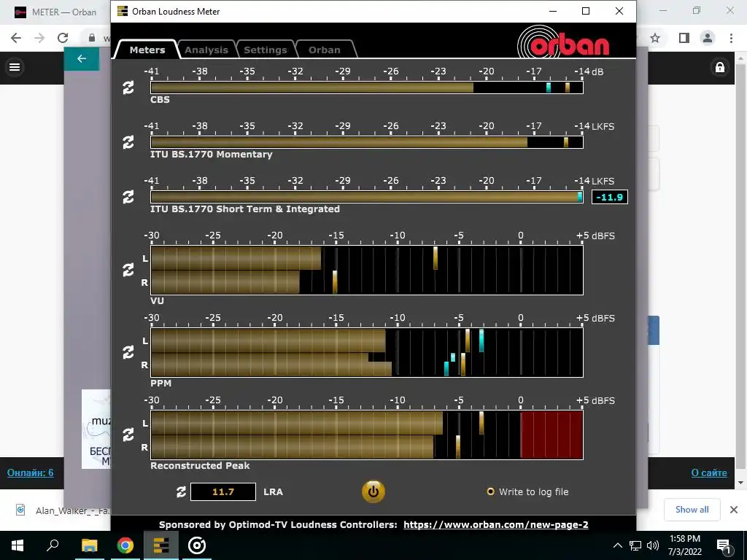Open the orban.com sponsor link
The width and height of the screenshot is (747, 560).
495,525
